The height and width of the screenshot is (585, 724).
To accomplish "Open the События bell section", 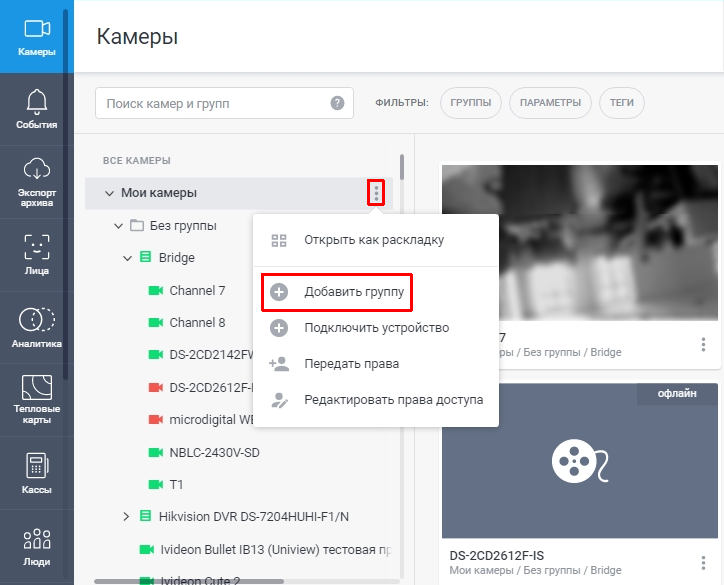I will coord(36,109).
